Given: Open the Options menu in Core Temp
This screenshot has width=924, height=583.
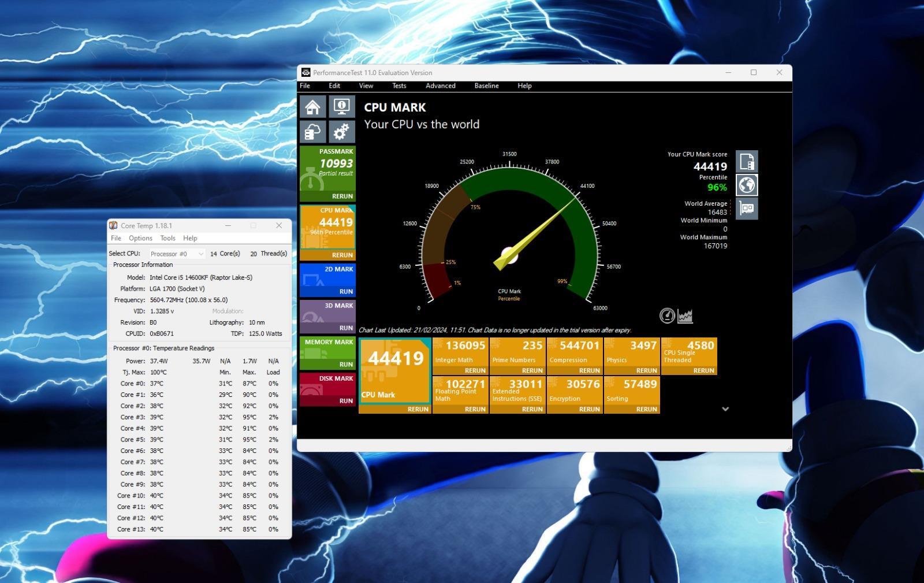Looking at the screenshot, I should point(140,238).
